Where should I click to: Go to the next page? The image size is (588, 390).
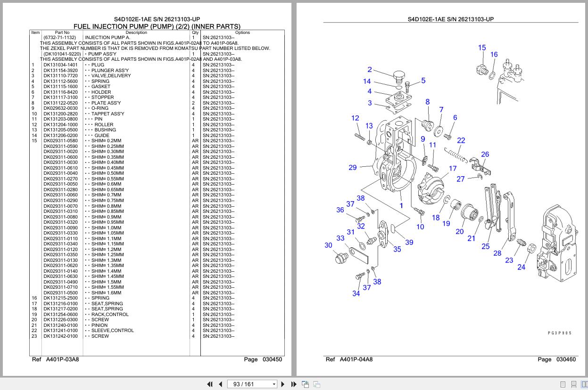point(283,384)
